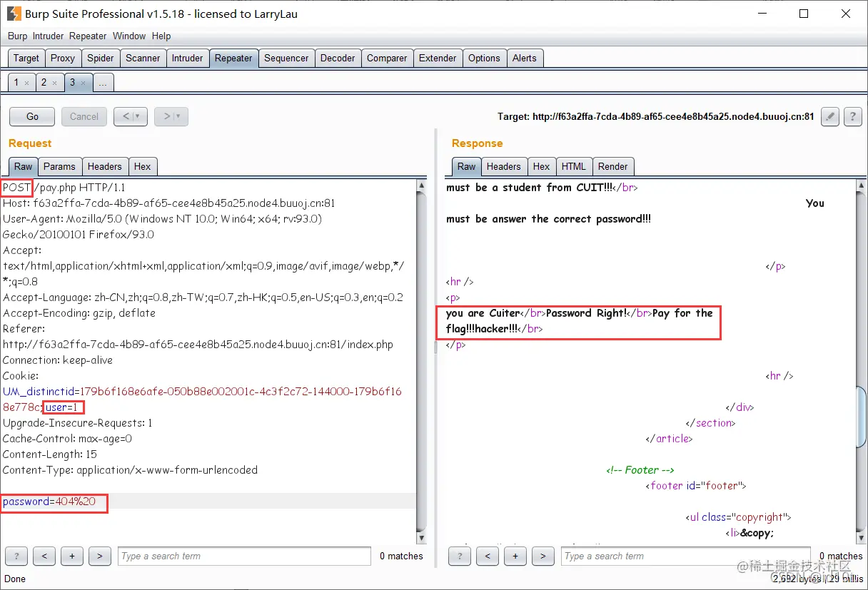Open the Help menu
Viewport: 868px width, 590px height.
click(161, 36)
